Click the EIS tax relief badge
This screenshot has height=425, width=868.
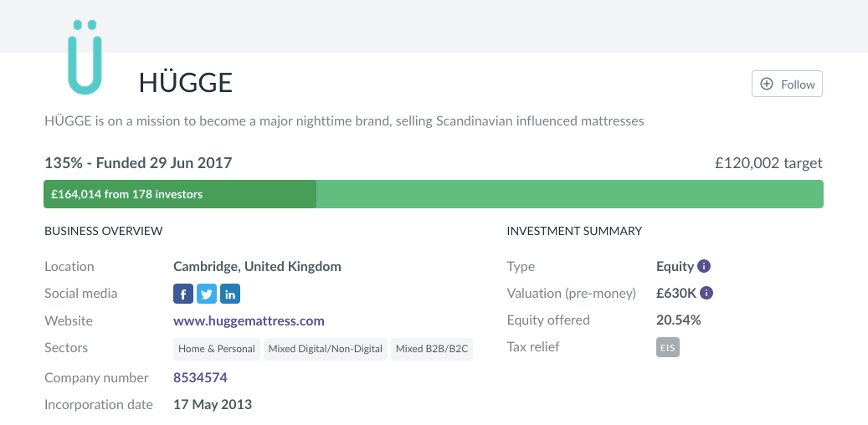(x=668, y=347)
